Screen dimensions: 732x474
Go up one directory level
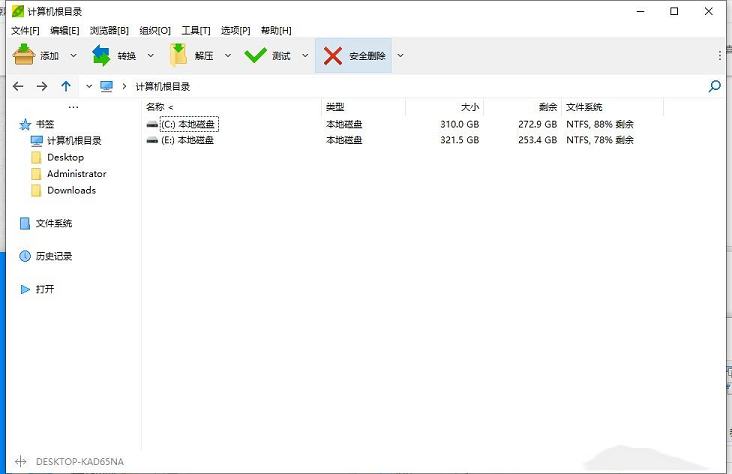(66, 87)
